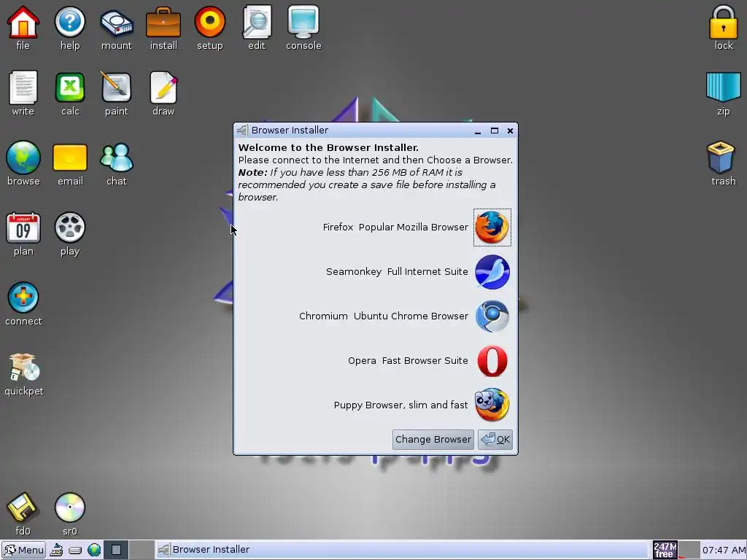The image size is (747, 560).
Task: Click the "Seamonkey Full Internet Suite" label
Action: [397, 271]
